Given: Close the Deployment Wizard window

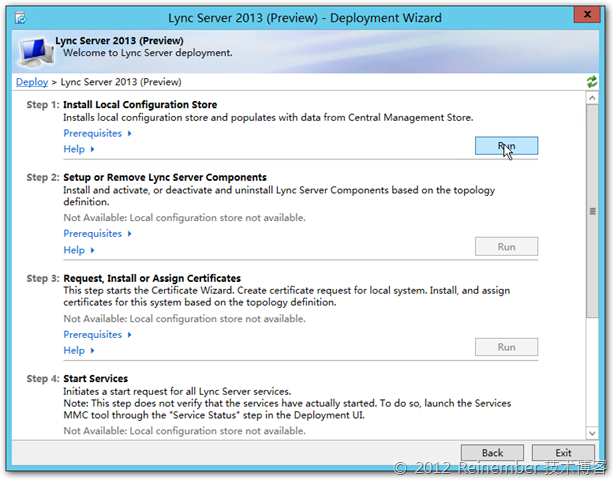Looking at the screenshot, I should pos(587,14).
